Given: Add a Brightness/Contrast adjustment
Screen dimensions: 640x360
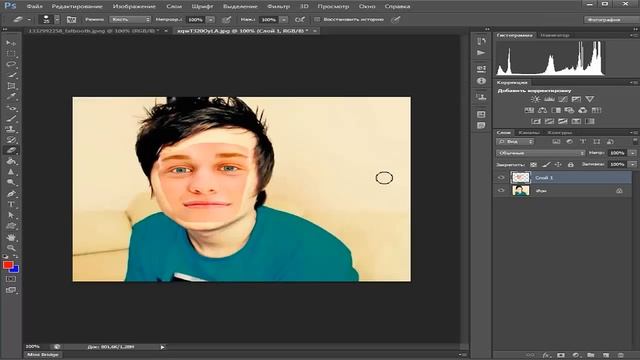Looking at the screenshot, I should click(535, 99).
